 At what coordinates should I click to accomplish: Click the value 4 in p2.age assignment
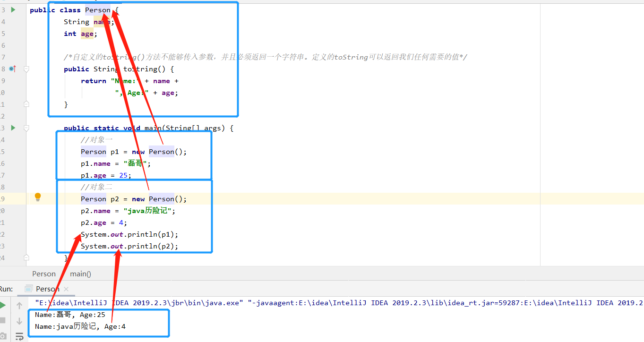(121, 222)
